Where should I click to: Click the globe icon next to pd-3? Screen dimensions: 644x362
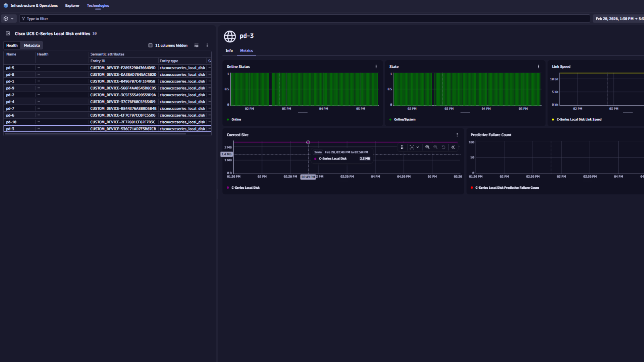click(x=230, y=37)
